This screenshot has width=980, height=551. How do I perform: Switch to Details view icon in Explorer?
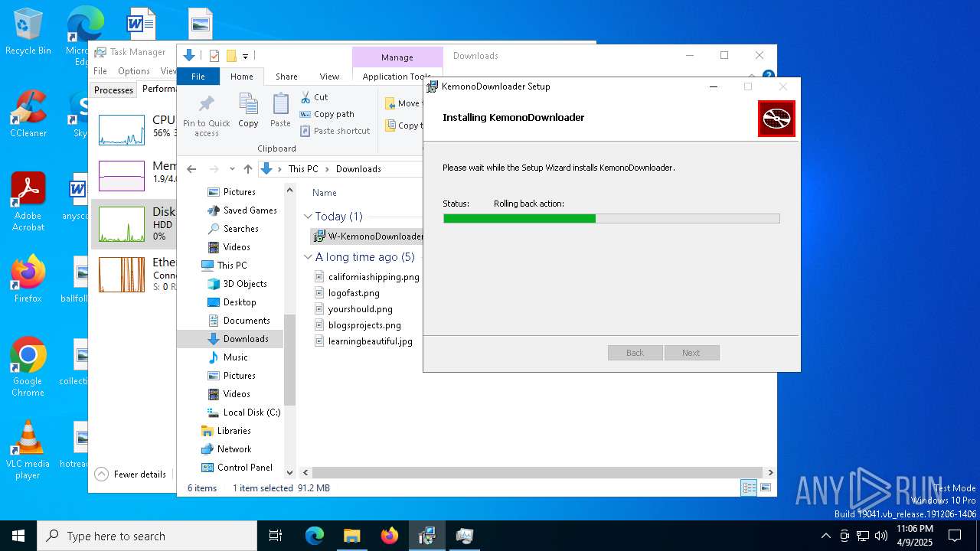click(749, 487)
